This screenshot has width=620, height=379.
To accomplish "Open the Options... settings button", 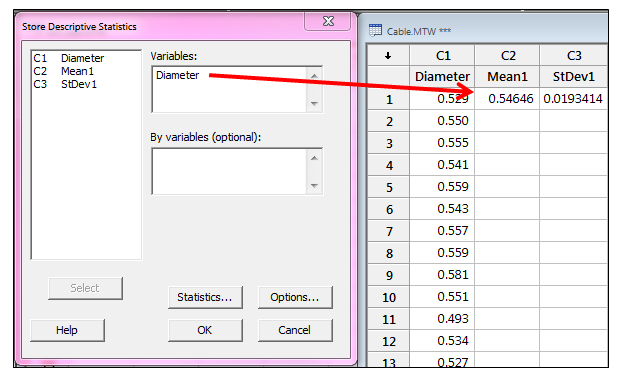I will click(295, 297).
